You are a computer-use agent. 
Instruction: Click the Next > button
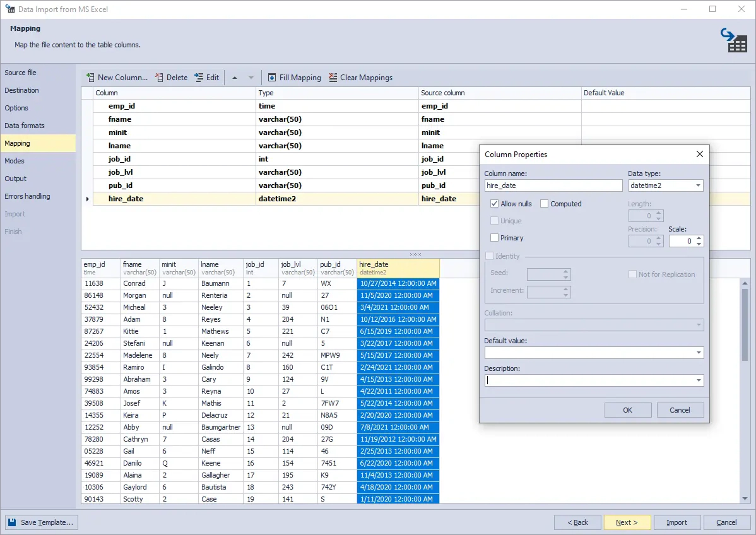click(627, 522)
